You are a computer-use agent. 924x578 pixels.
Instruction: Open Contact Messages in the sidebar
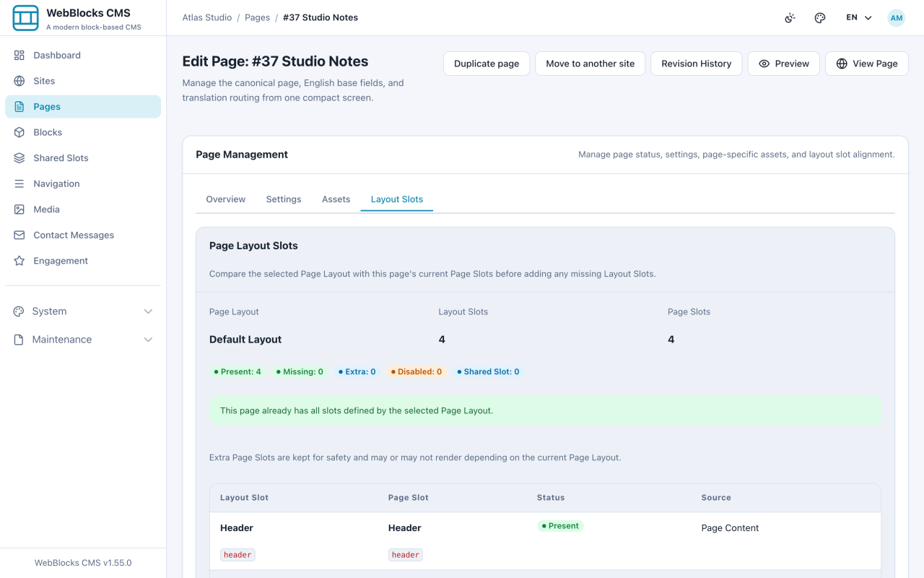coord(83,235)
